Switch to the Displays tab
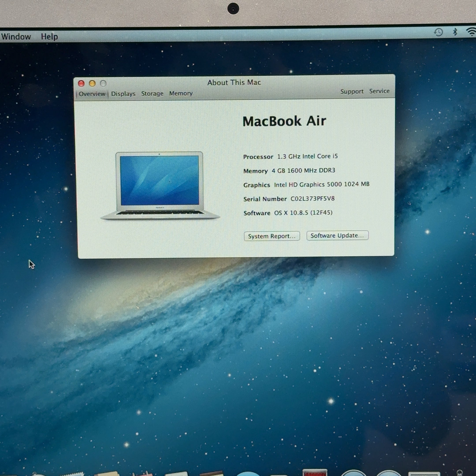The width and height of the screenshot is (476, 476). tap(123, 94)
